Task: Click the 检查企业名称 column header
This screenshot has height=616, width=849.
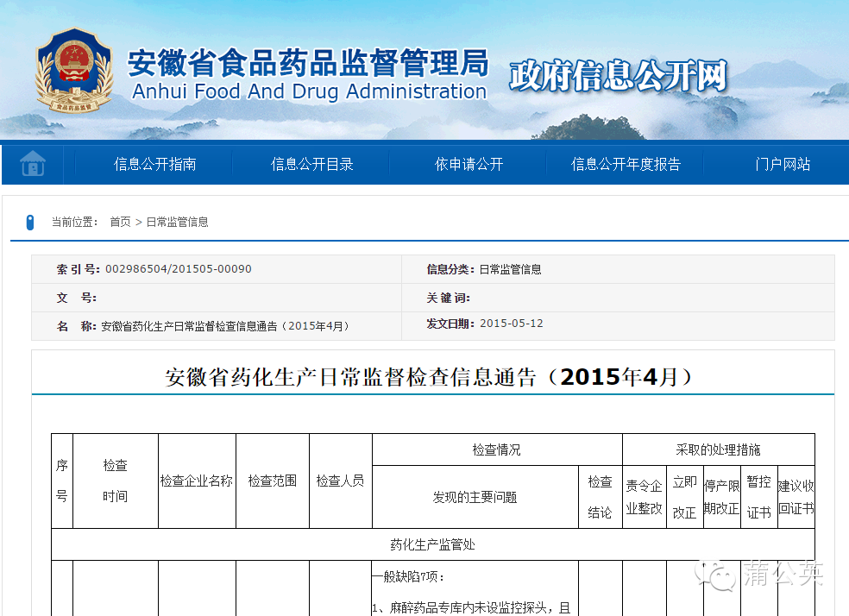Action: [197, 481]
